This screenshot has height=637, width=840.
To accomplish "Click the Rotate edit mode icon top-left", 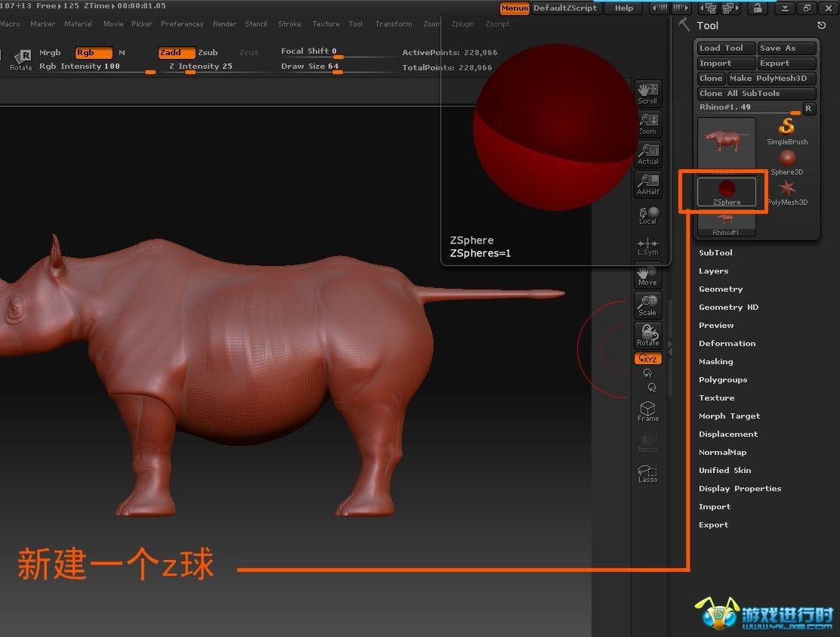I will tap(21, 60).
